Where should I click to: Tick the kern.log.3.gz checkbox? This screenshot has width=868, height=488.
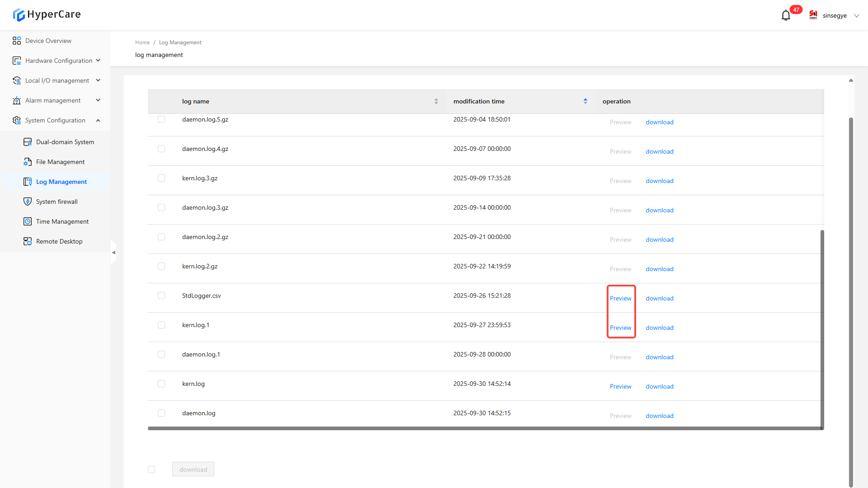tap(161, 178)
